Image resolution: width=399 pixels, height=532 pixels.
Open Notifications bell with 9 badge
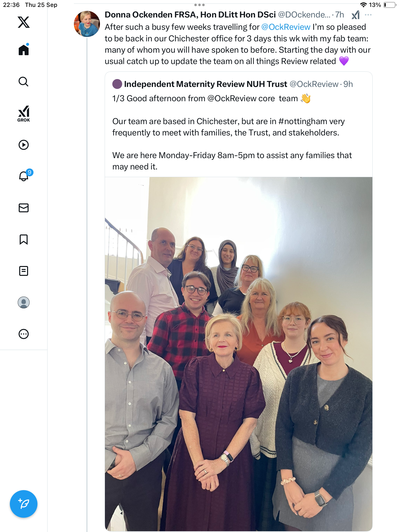click(x=25, y=175)
